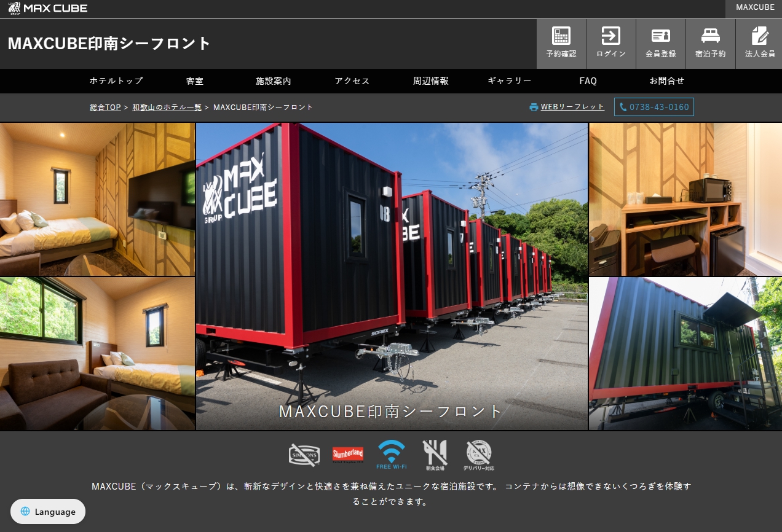Open the sofa and bed room photo

[x=97, y=354]
